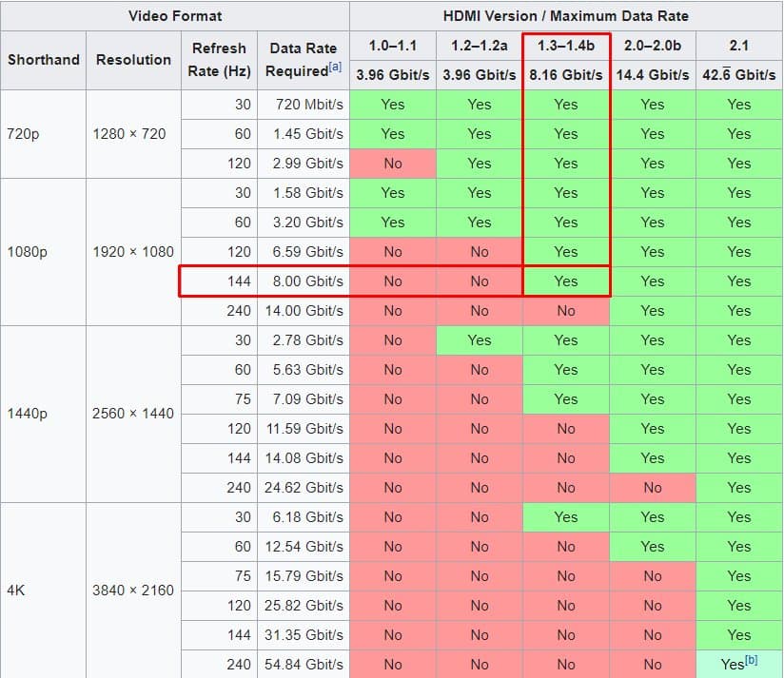The height and width of the screenshot is (678, 784).
Task: Click the '14.00 Gbit/s' cell
Action: click(304, 311)
